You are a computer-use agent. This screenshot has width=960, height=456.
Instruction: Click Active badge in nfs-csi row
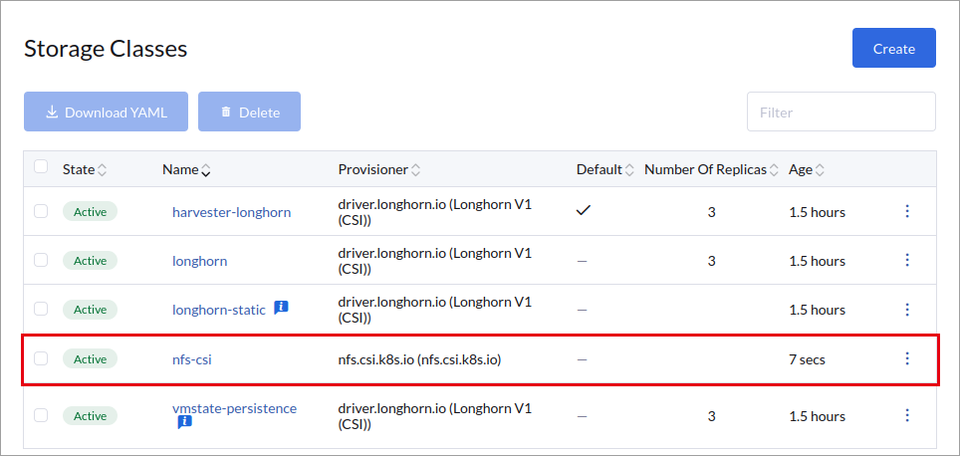90,359
